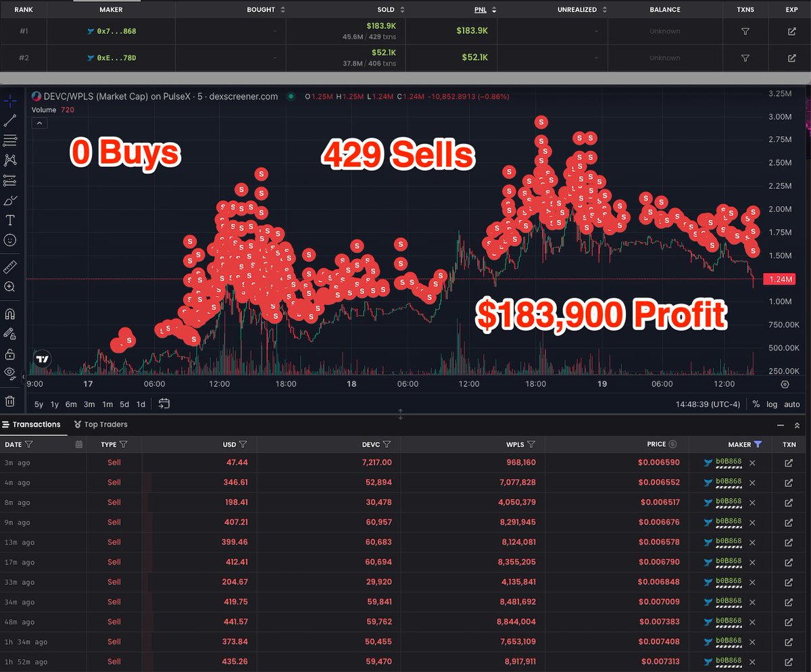The image size is (811, 672).
Task: Activate the ruler measure tool
Action: 10,266
